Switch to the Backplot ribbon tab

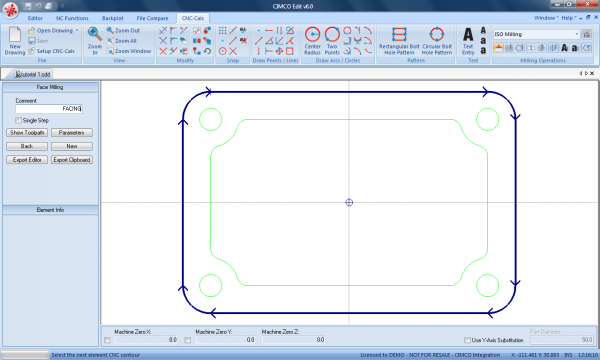(112, 18)
